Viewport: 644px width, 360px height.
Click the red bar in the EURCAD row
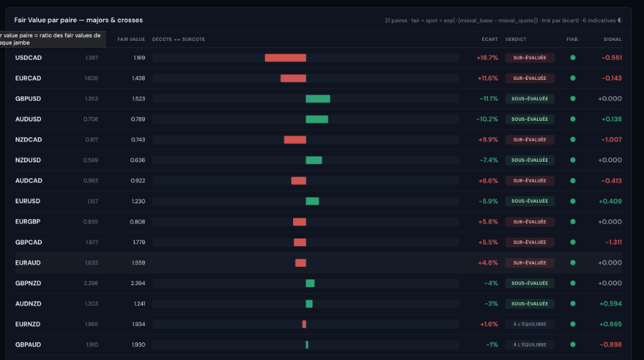(x=293, y=78)
